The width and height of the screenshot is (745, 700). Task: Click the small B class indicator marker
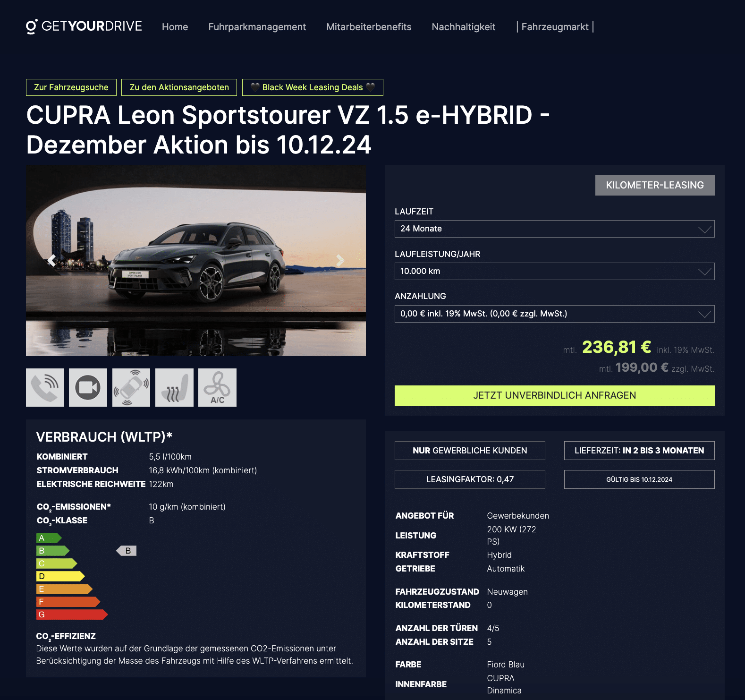(127, 551)
